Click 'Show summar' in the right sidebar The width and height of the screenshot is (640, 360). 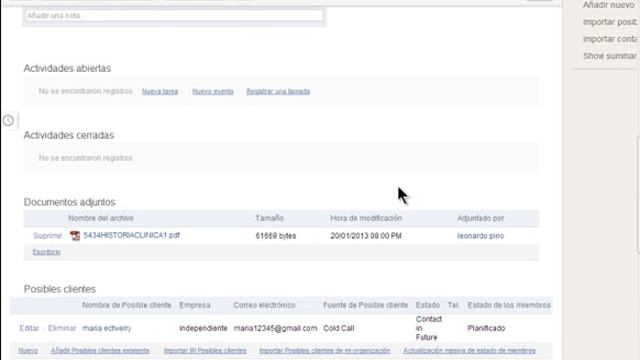[x=610, y=56]
